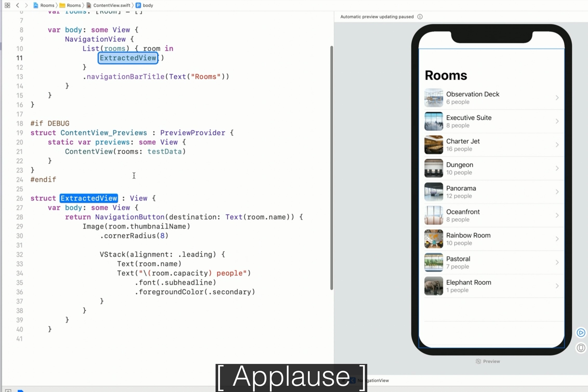This screenshot has width=588, height=392.
Task: Select the Preview label below the device
Action: [491, 361]
